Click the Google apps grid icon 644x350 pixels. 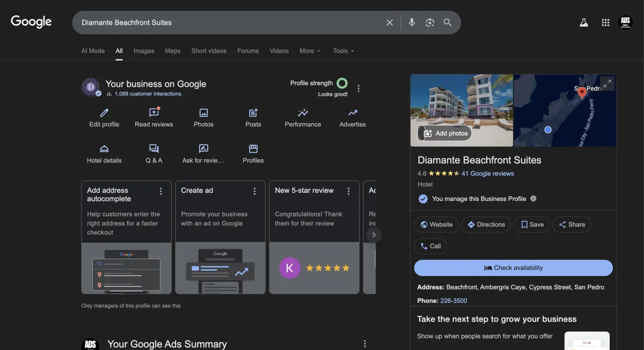click(605, 23)
